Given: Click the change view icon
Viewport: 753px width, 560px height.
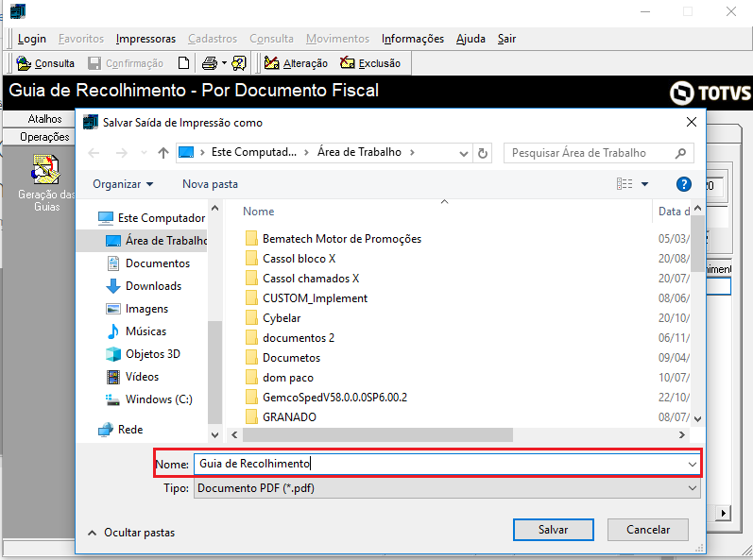Looking at the screenshot, I should point(625,184).
